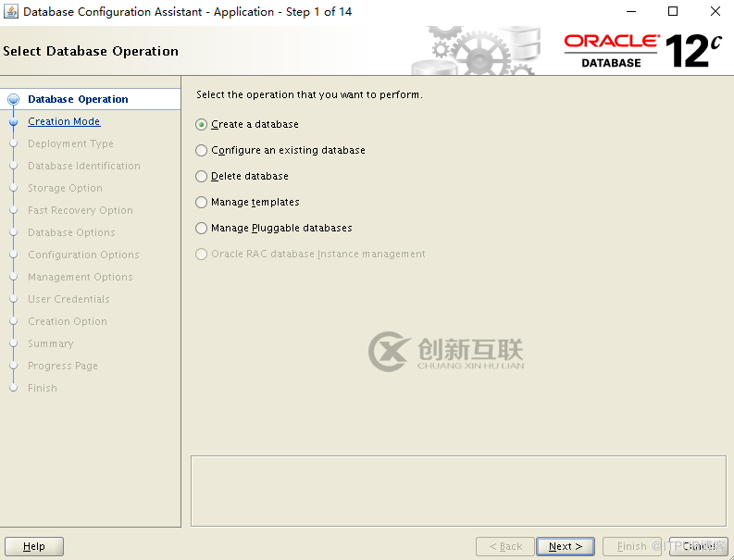Close the Database Configuration Assistant window
Screen dimensions: 734x560
tap(715, 11)
